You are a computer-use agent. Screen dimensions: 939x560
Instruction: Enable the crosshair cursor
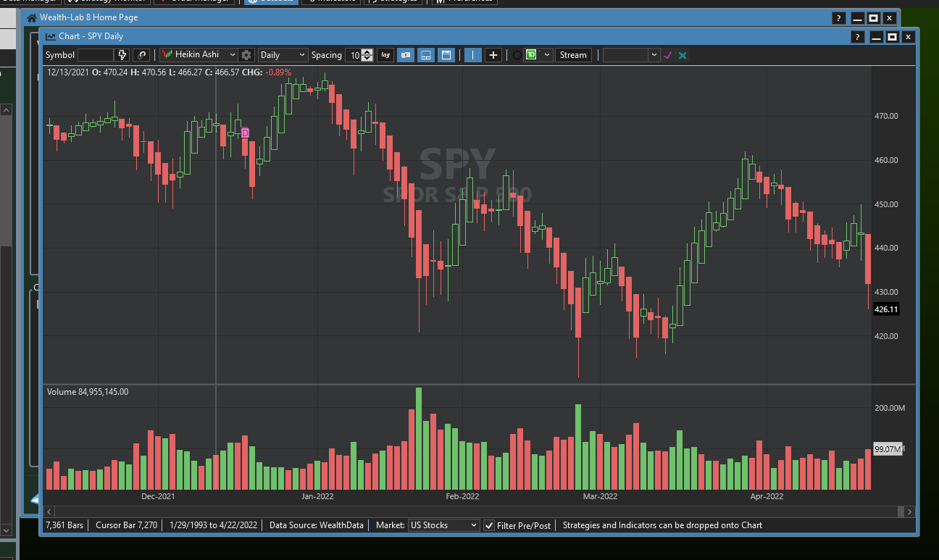click(x=493, y=55)
